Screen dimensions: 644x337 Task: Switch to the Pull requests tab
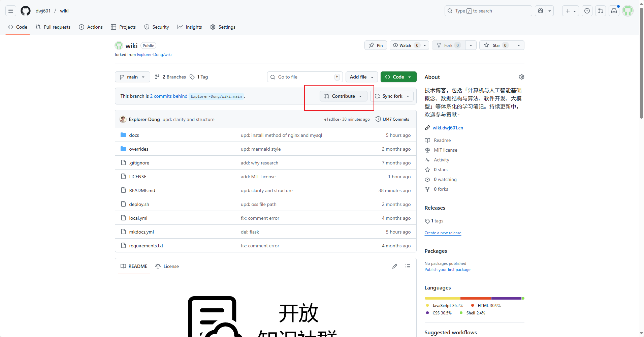click(x=53, y=27)
